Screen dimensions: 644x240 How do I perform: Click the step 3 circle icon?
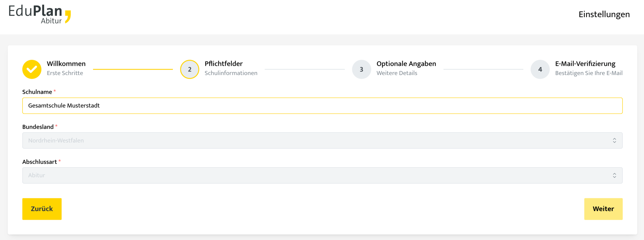[361, 69]
